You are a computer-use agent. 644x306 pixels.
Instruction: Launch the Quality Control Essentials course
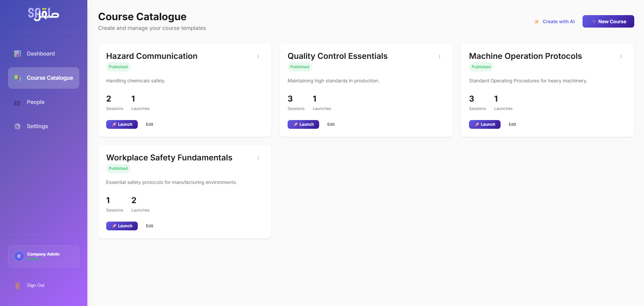tap(303, 124)
